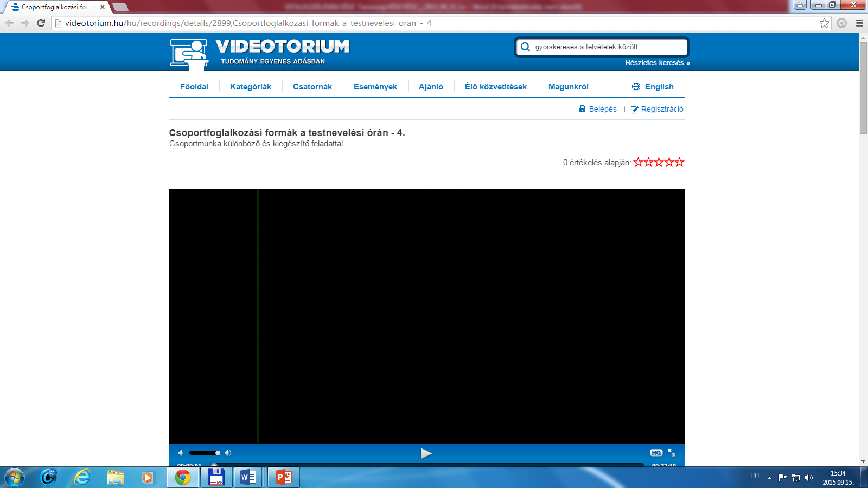The image size is (868, 488).
Task: Click the Regisztráció link
Action: tap(662, 109)
